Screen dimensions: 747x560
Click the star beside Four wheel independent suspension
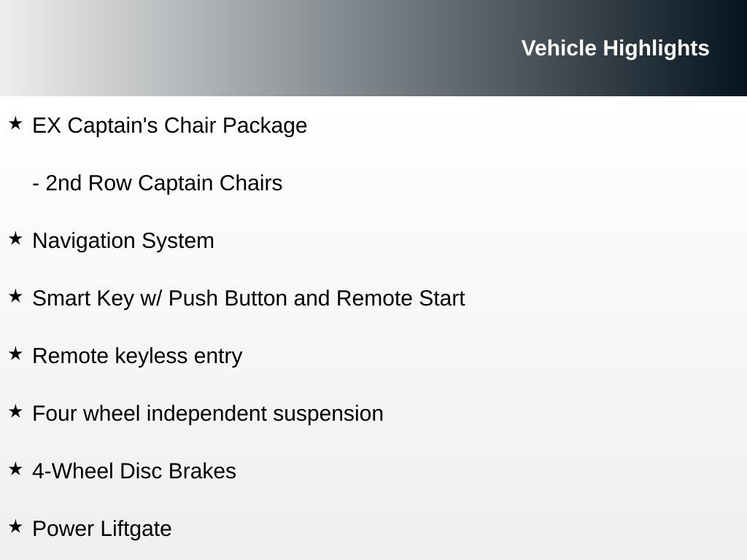point(15,411)
